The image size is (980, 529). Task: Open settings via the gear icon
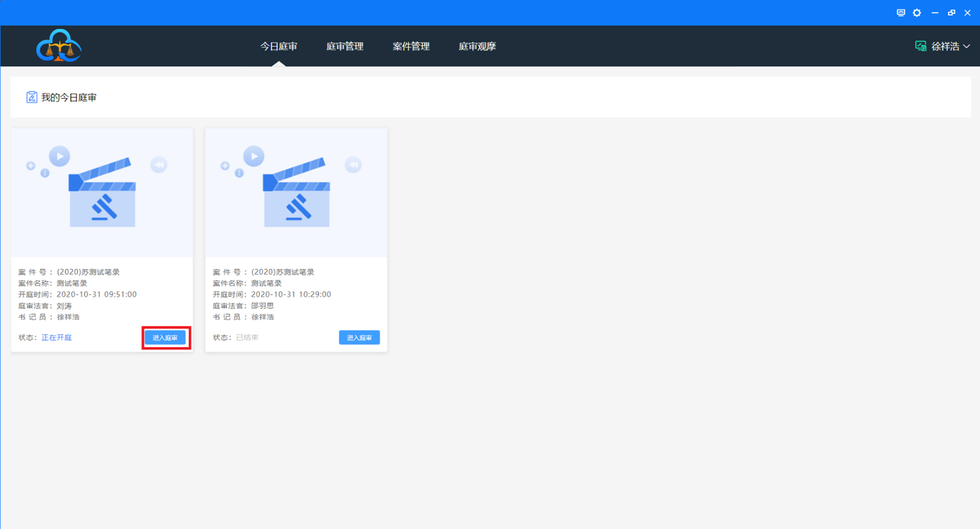[x=917, y=12]
